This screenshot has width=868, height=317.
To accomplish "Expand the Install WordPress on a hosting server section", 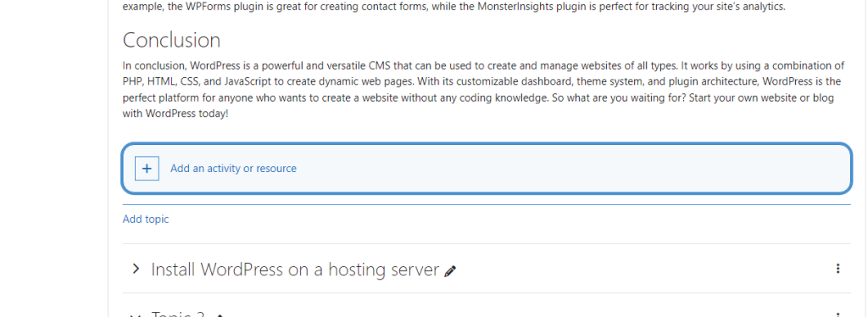I will point(136,269).
